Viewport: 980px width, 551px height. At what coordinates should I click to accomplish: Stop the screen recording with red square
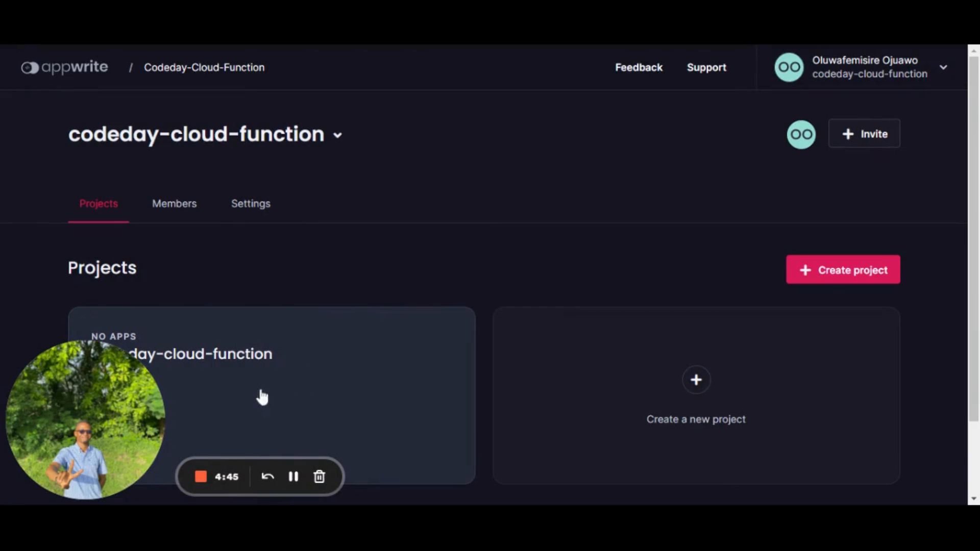point(201,477)
